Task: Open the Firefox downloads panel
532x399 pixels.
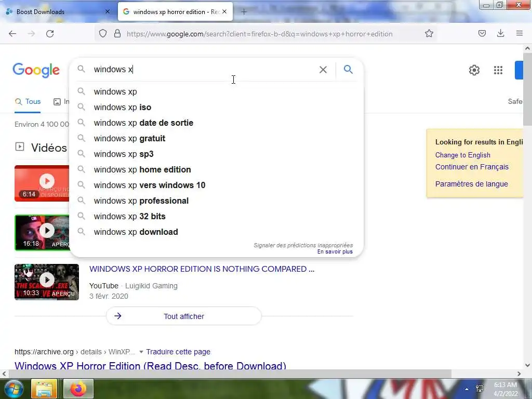Action: pyautogui.click(x=500, y=34)
